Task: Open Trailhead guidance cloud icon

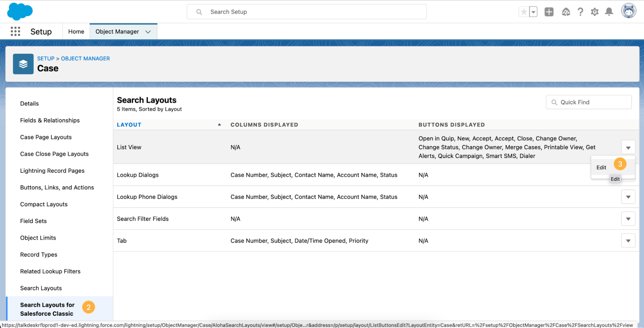Action: tap(566, 12)
